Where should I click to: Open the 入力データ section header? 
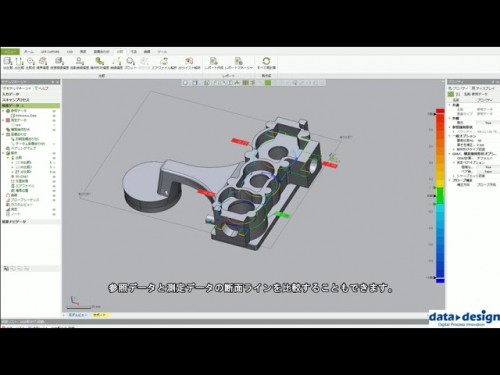coord(30,94)
